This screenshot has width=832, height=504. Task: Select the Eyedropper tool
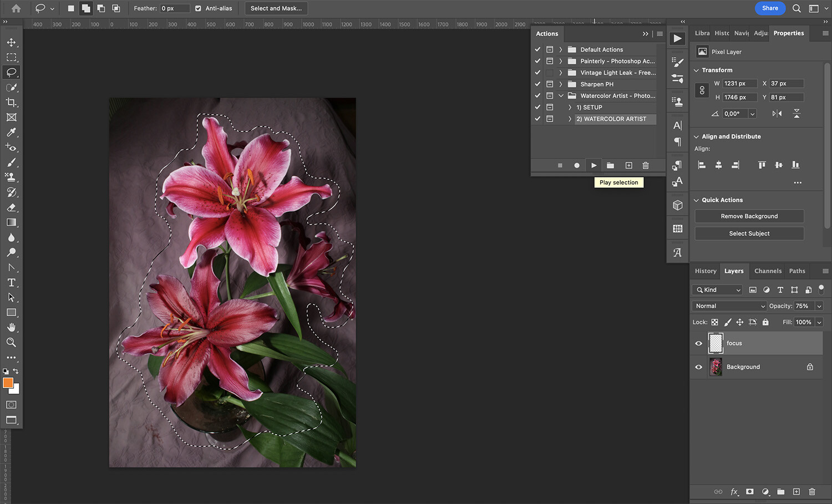pos(11,132)
